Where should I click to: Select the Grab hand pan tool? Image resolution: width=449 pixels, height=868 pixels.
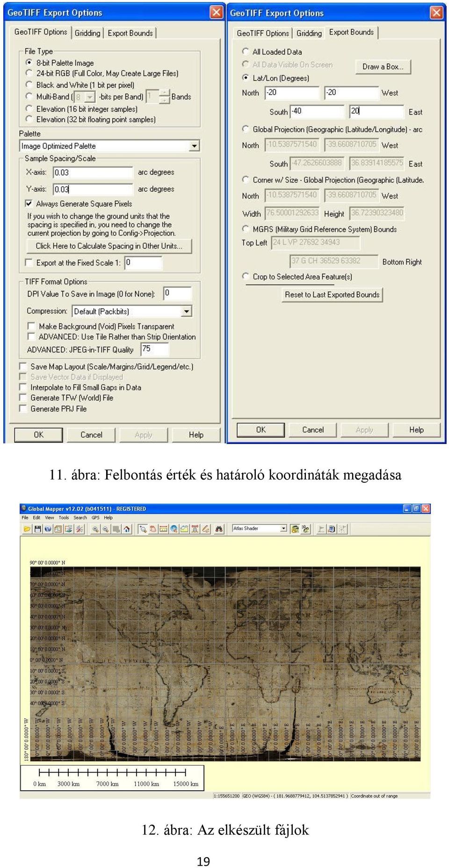pos(153,529)
